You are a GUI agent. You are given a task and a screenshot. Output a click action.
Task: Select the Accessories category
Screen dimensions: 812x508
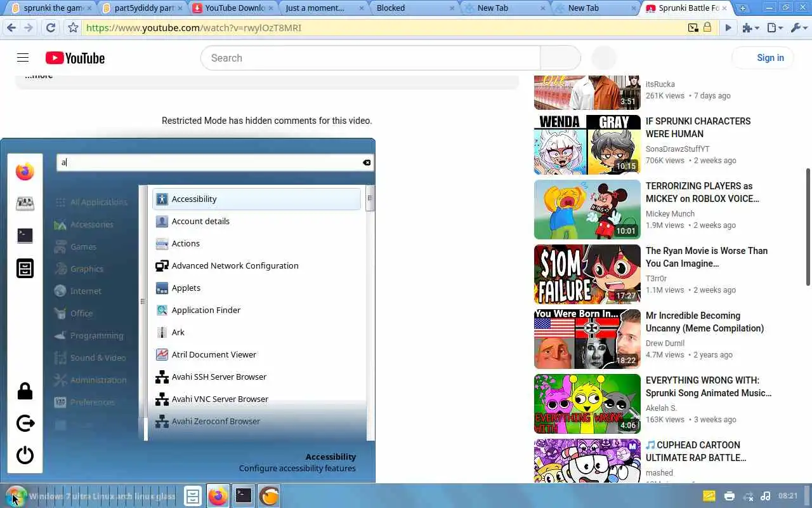click(85, 224)
